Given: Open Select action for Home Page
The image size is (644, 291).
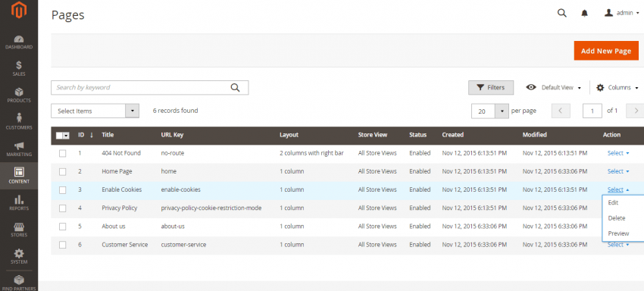Looking at the screenshot, I should (x=618, y=171).
